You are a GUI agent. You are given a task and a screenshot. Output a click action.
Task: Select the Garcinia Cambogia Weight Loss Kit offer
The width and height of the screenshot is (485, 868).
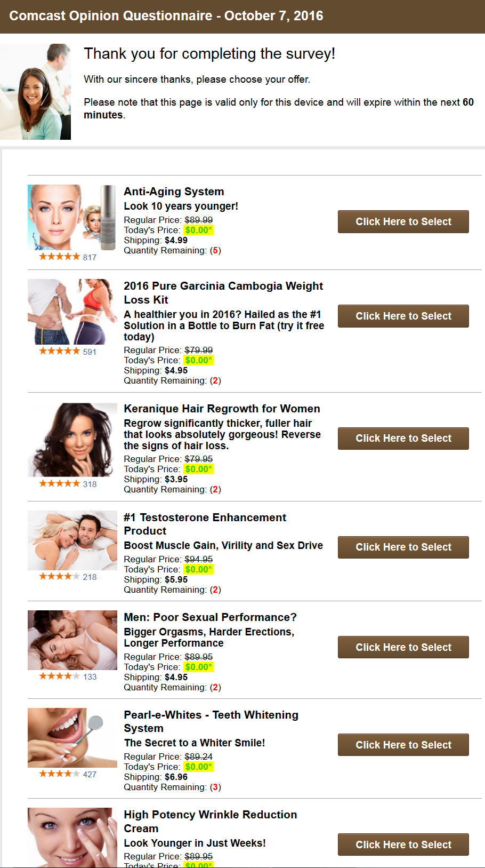[x=403, y=316]
